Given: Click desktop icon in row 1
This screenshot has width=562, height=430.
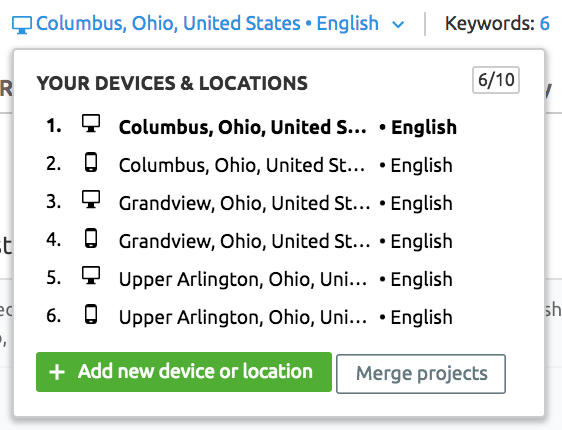Looking at the screenshot, I should point(91,124).
